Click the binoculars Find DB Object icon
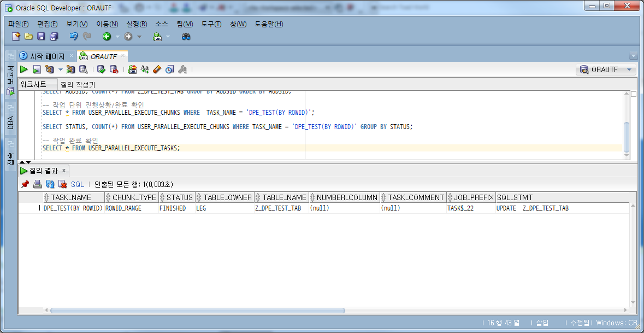Image resolution: width=644 pixels, height=333 pixels. [186, 37]
